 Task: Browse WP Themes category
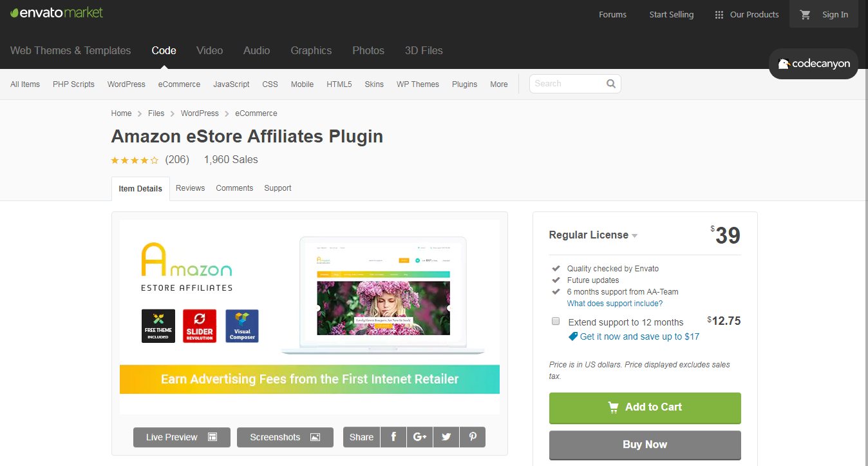(x=418, y=84)
